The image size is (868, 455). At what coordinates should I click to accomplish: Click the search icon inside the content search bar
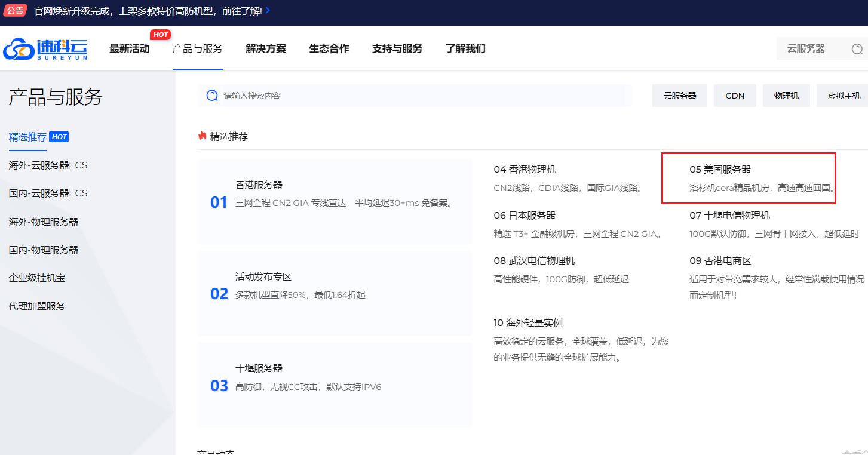click(211, 96)
